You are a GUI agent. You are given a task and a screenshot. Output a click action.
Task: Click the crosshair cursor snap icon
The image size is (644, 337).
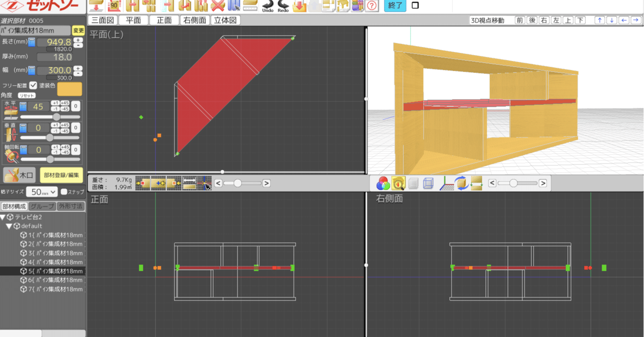pos(205,183)
